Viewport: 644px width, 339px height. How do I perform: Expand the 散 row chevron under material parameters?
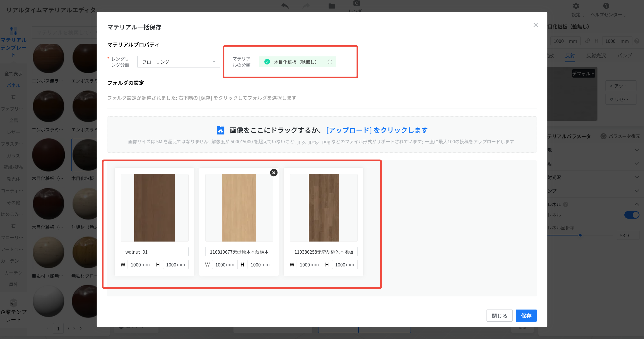point(637,150)
